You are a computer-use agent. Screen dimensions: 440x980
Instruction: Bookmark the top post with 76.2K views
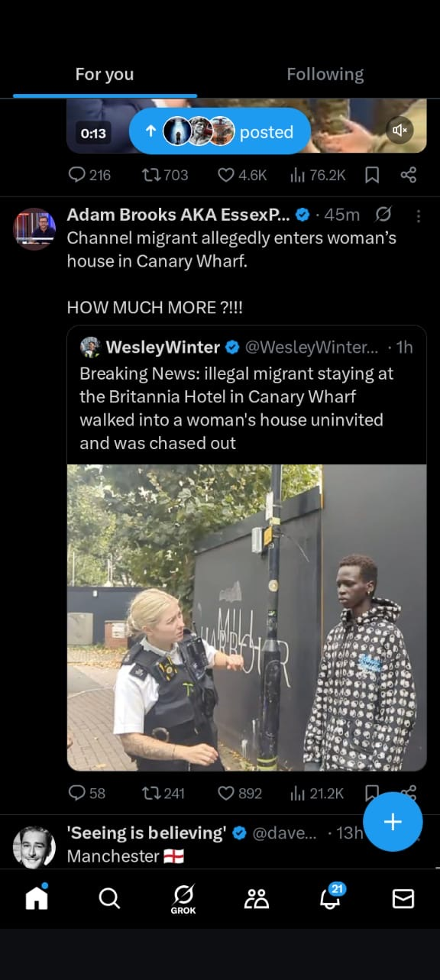[372, 176]
